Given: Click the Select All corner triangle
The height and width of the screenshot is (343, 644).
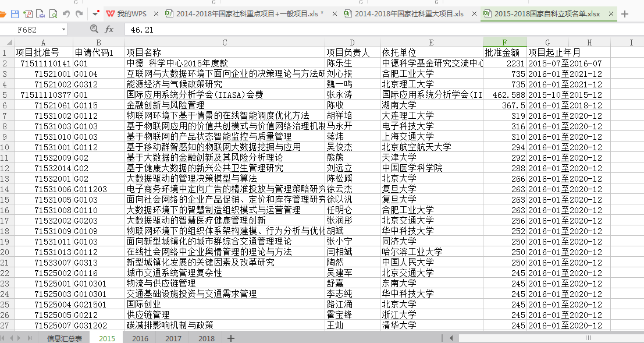Looking at the screenshot, I should coord(8,43).
